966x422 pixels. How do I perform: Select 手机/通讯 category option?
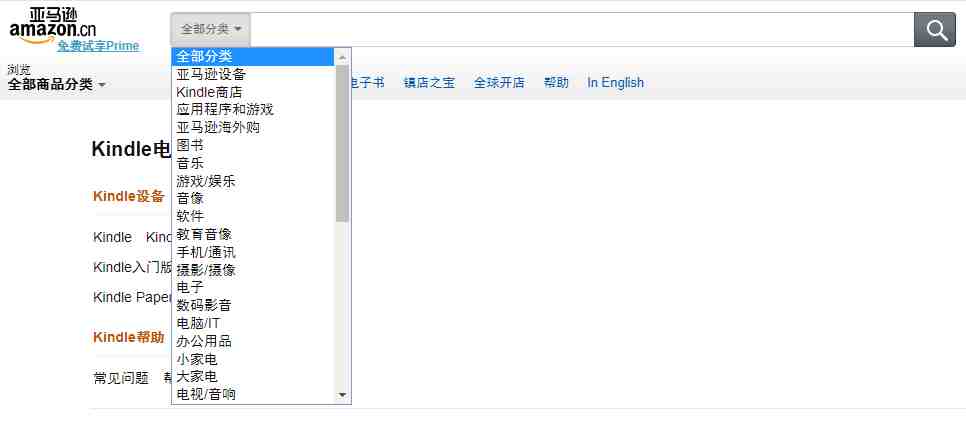pos(254,252)
